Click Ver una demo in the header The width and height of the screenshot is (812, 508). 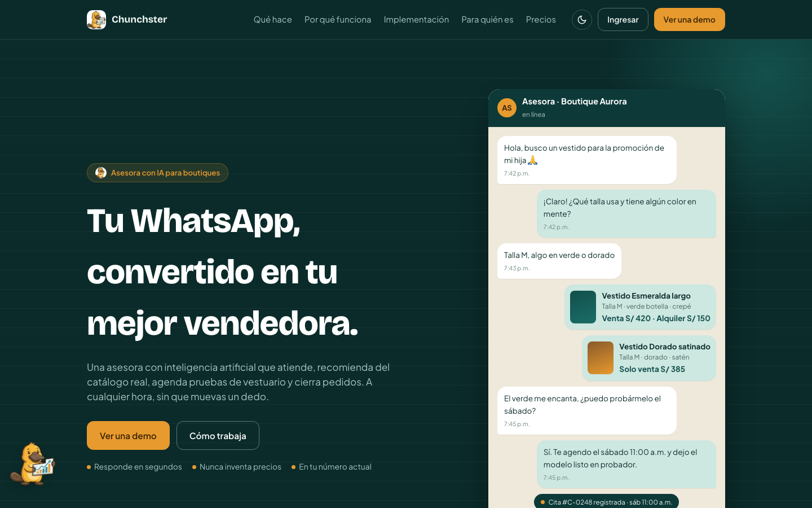[x=690, y=20]
